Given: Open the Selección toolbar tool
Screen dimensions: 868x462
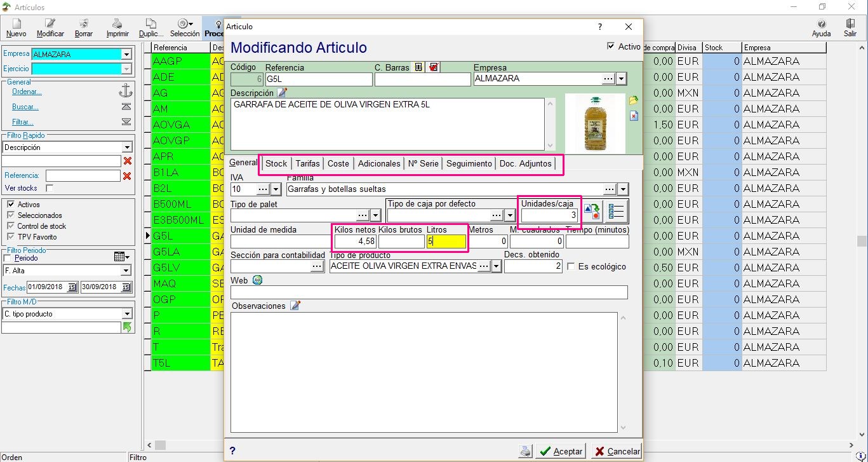Looking at the screenshot, I should coord(185,28).
